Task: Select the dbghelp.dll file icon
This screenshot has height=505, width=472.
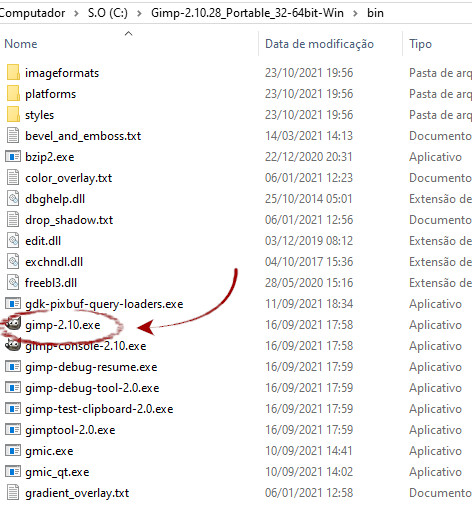Action: [13, 199]
